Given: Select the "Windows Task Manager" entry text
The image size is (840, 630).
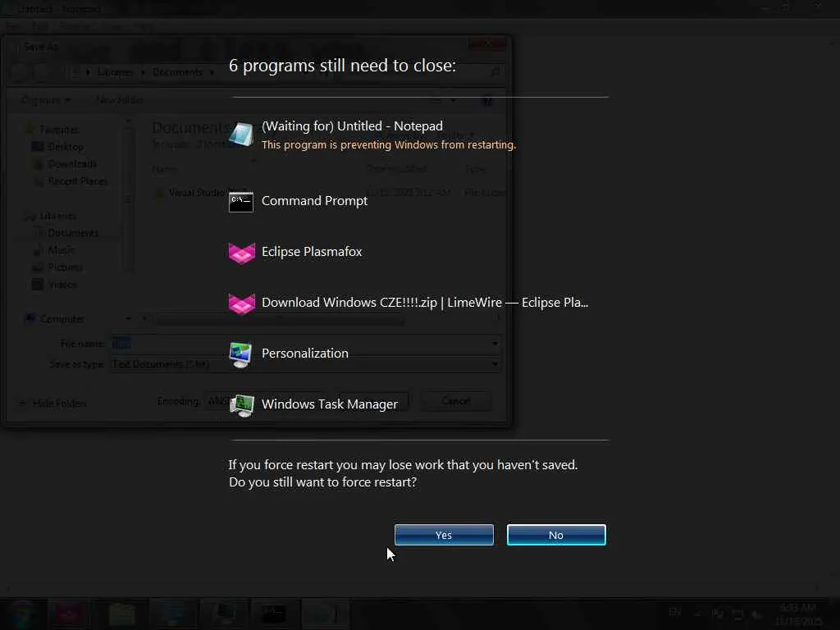Looking at the screenshot, I should 330,404.
